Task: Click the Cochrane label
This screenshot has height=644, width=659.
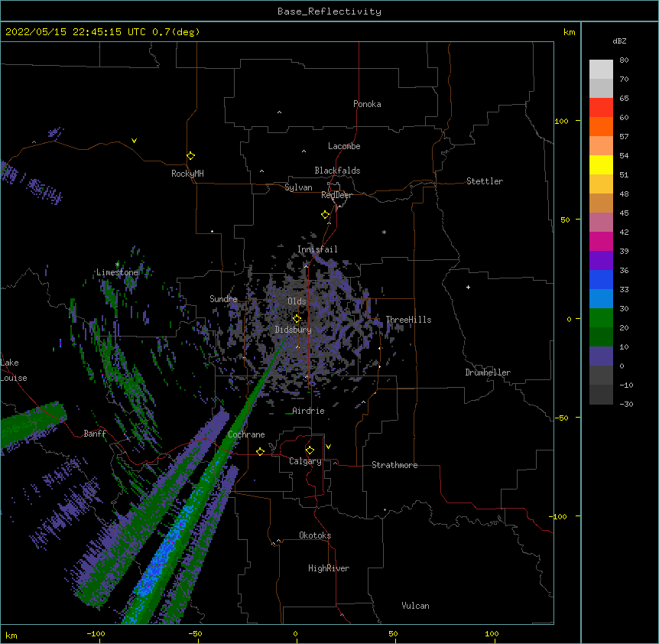Action: (246, 434)
